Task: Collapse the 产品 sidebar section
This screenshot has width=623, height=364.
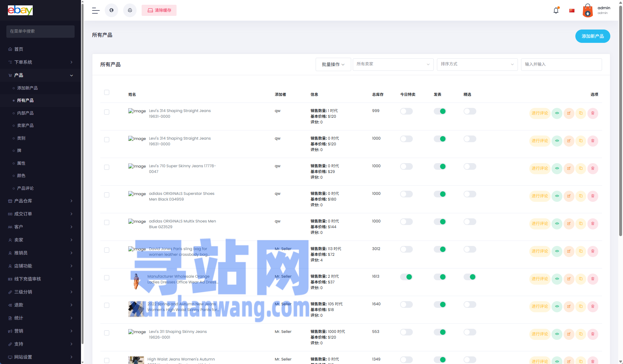Action: click(x=40, y=75)
